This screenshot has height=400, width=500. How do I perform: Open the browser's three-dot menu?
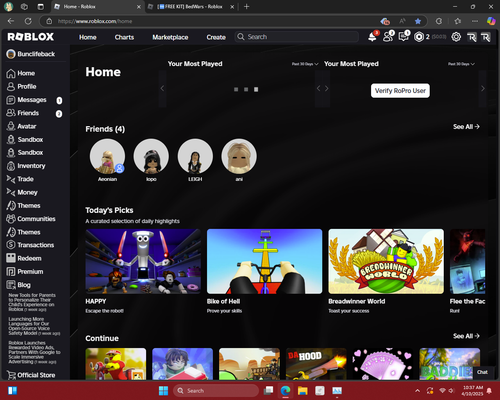[x=475, y=21]
